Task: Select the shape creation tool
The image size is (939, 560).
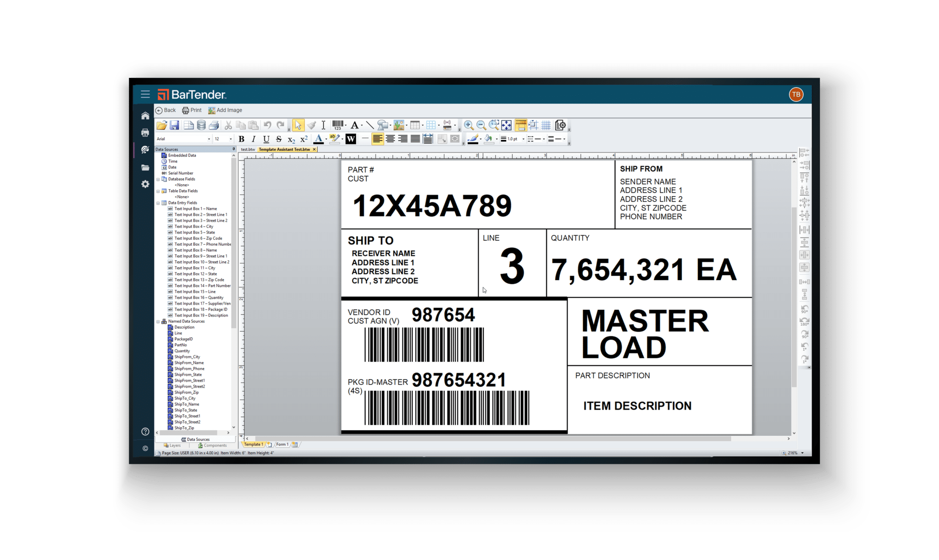Action: coord(382,125)
